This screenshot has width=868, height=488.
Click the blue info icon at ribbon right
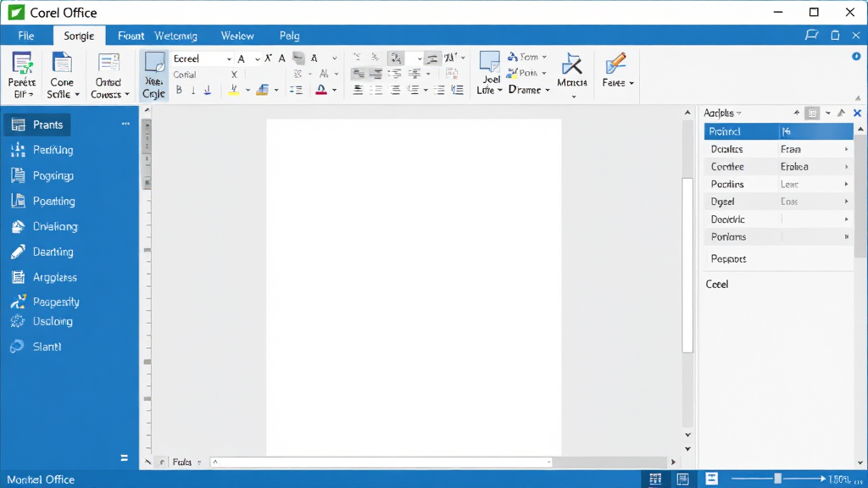coord(856,57)
